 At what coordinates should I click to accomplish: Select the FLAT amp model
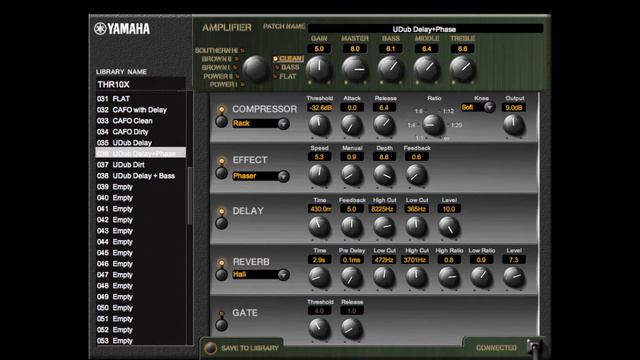[285, 76]
